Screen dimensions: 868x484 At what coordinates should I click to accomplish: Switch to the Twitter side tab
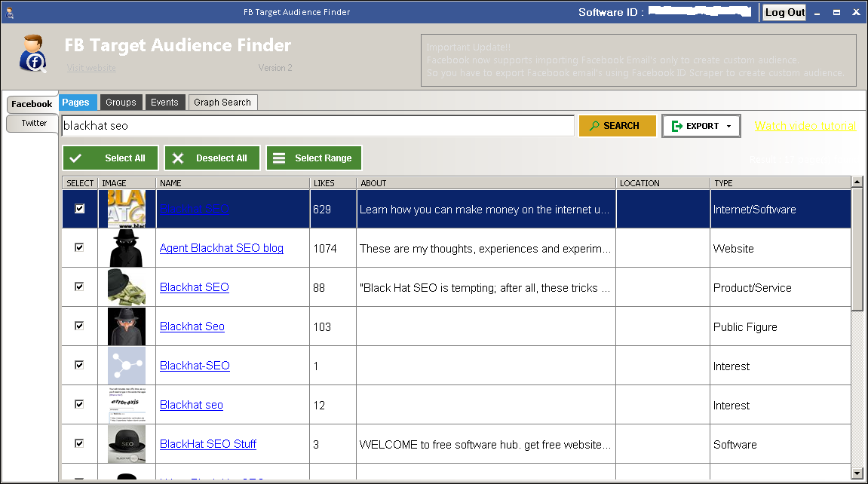point(34,123)
